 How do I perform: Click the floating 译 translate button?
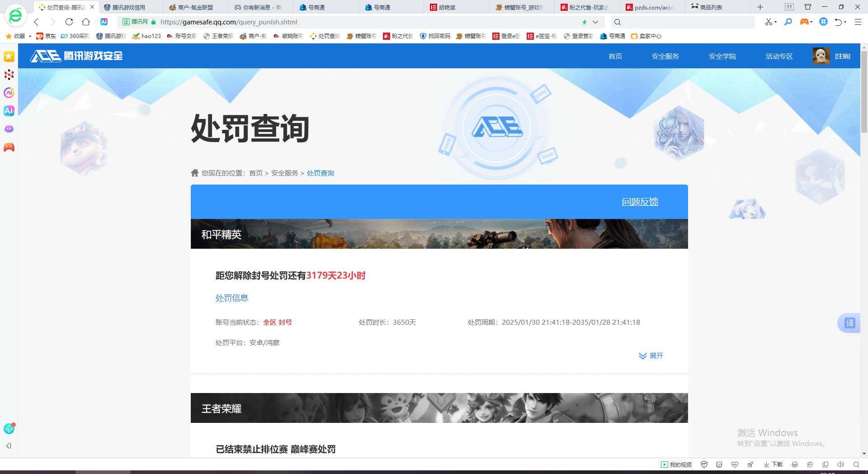coord(849,323)
